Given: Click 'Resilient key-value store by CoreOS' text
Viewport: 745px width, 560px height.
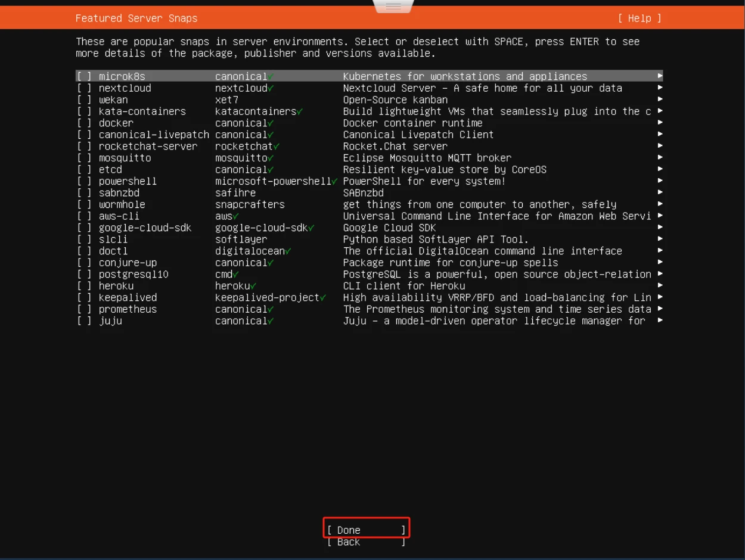Looking at the screenshot, I should click(x=445, y=169).
